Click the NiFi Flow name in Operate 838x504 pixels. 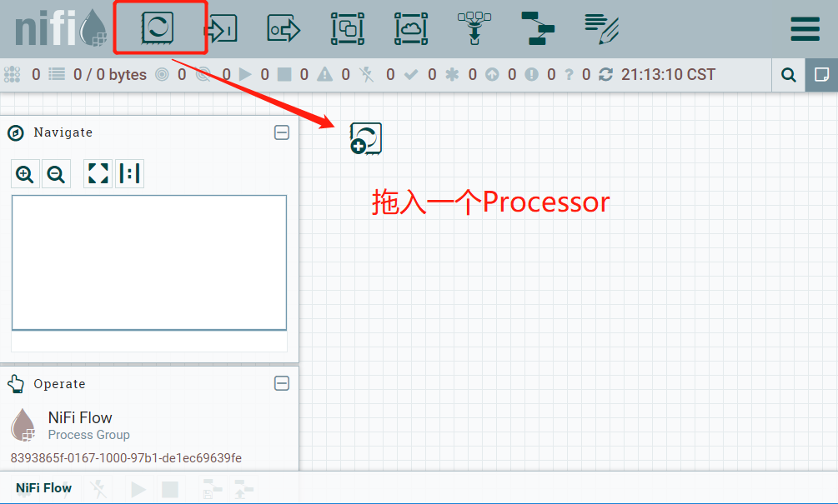[x=80, y=417]
